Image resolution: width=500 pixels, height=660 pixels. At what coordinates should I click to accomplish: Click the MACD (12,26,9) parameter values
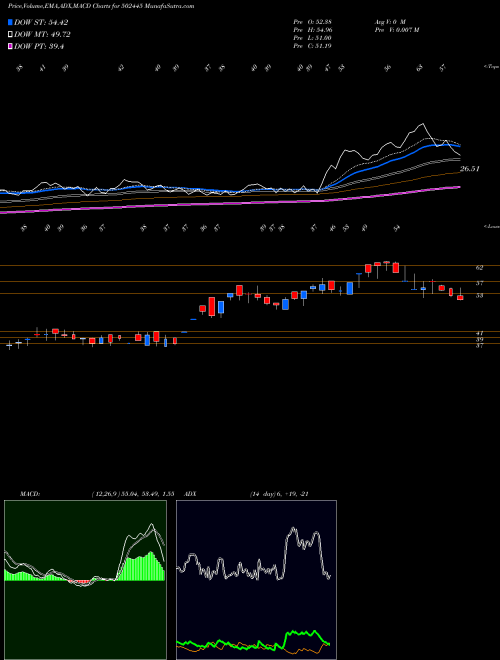(x=133, y=494)
